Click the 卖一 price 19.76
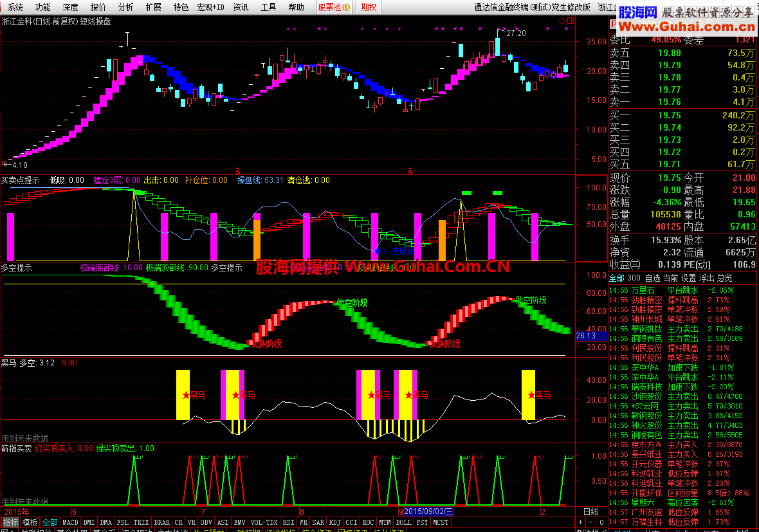Image resolution: width=759 pixels, height=532 pixels. tap(670, 102)
